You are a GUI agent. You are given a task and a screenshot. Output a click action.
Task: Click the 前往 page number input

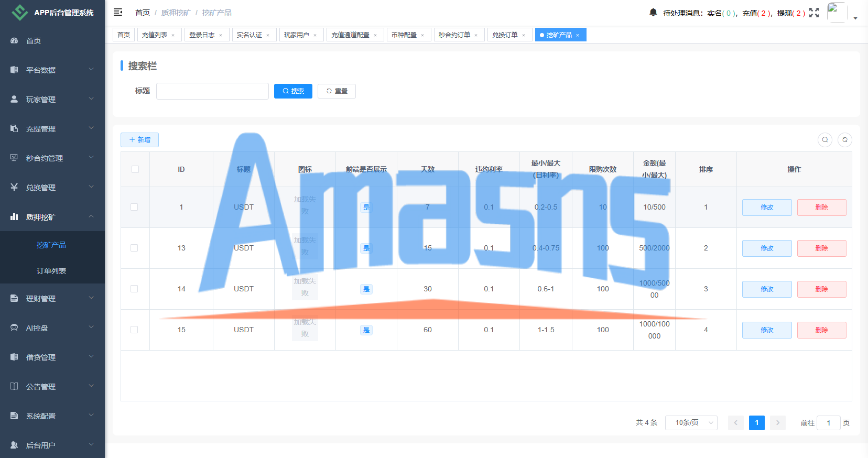tap(829, 423)
